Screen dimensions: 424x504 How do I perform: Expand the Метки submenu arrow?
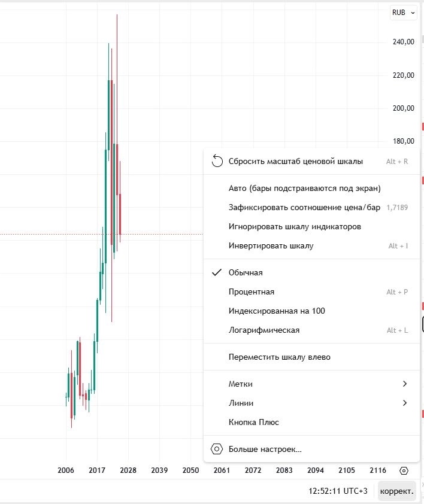click(x=405, y=384)
